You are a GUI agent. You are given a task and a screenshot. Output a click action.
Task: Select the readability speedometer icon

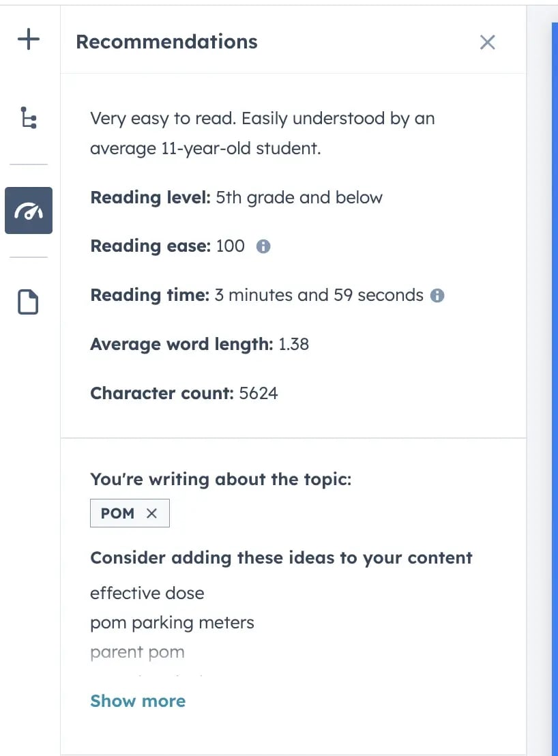28,210
